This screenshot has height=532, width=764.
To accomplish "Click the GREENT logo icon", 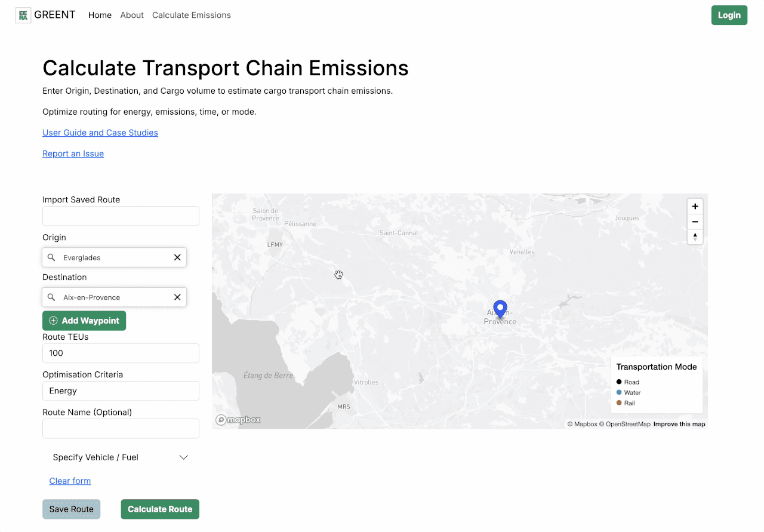I will point(22,14).
